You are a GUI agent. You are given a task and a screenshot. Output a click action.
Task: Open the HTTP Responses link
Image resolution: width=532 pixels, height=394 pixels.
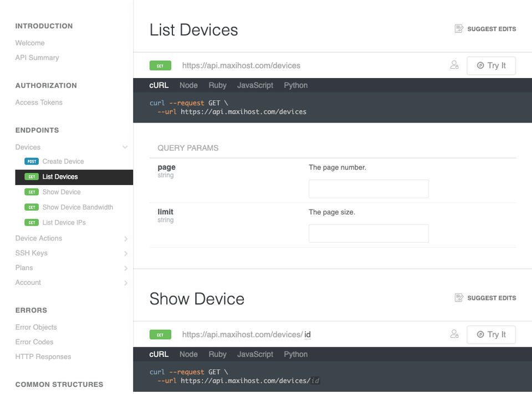pos(43,357)
